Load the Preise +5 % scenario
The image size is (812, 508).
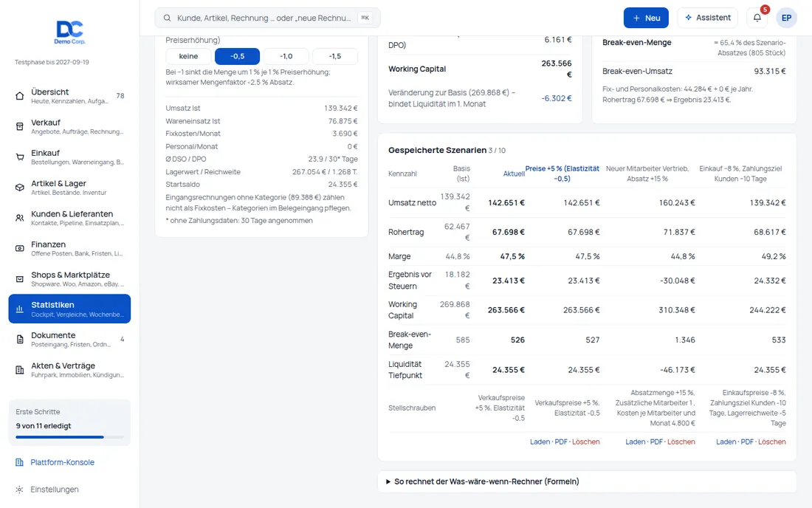(x=540, y=442)
